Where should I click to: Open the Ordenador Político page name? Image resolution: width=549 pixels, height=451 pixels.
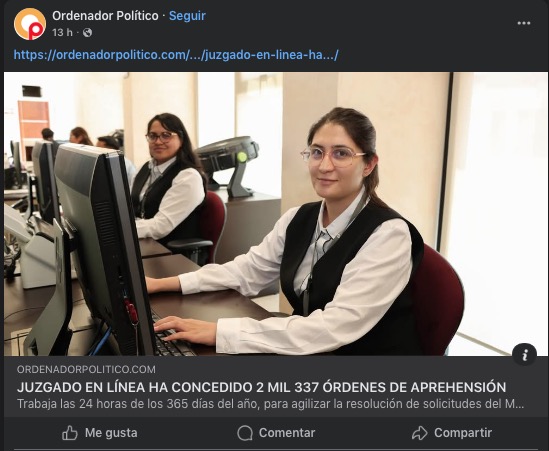(x=105, y=16)
